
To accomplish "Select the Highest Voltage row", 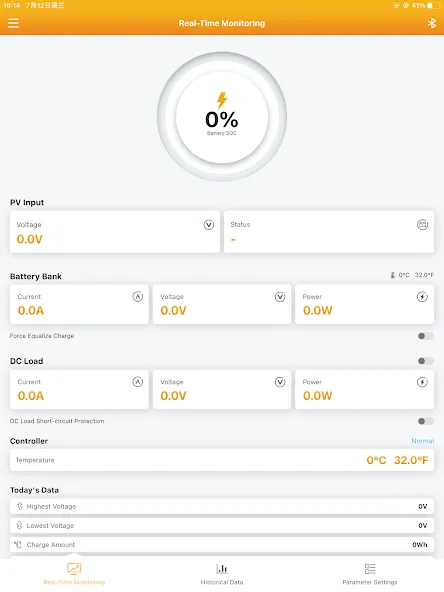I will [222, 506].
